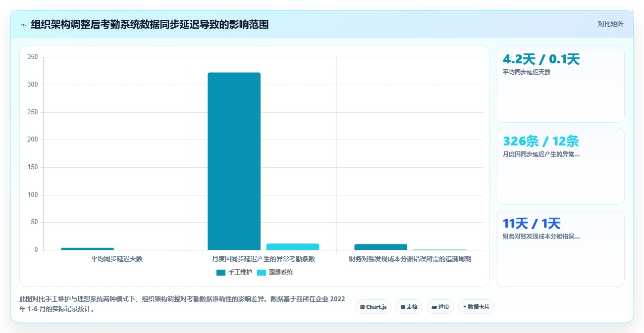
Task: Select the 数据卡片 chip
Action: (x=476, y=307)
